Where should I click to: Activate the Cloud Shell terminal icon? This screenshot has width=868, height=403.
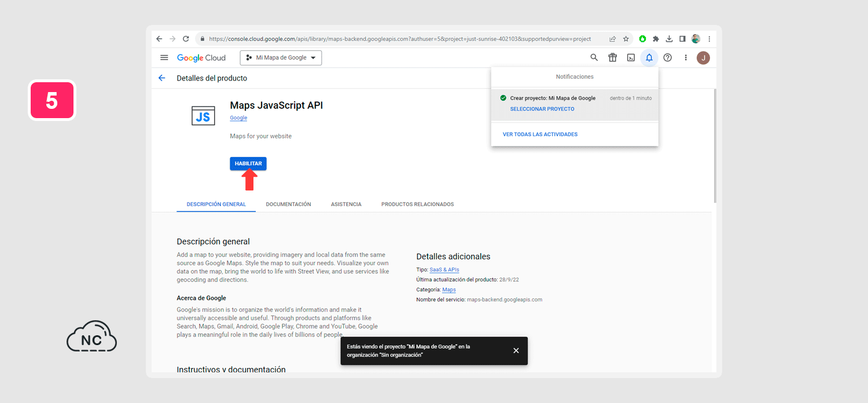[631, 57]
